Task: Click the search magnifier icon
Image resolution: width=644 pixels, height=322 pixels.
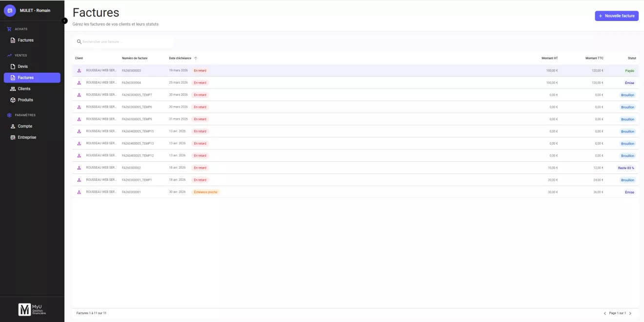Action: pos(79,42)
